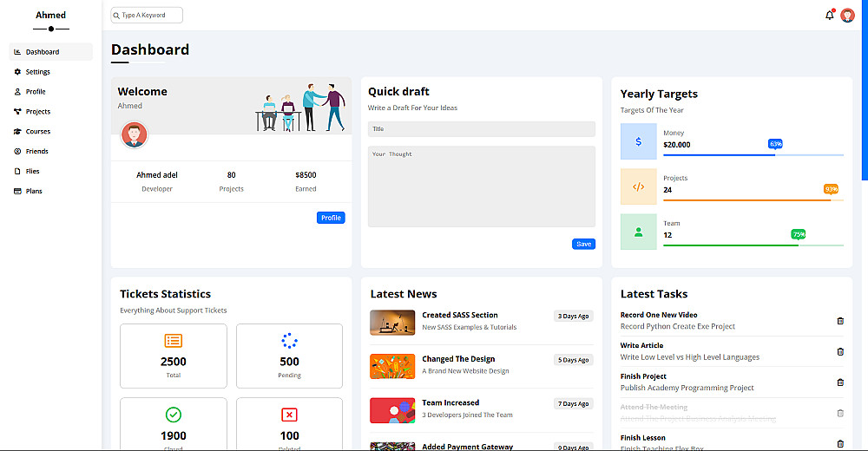Click the $8500 Earned value
The image size is (868, 451).
pyautogui.click(x=306, y=175)
